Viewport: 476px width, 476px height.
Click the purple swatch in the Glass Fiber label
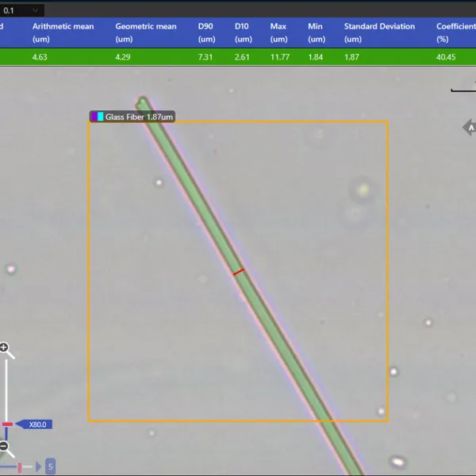94,117
